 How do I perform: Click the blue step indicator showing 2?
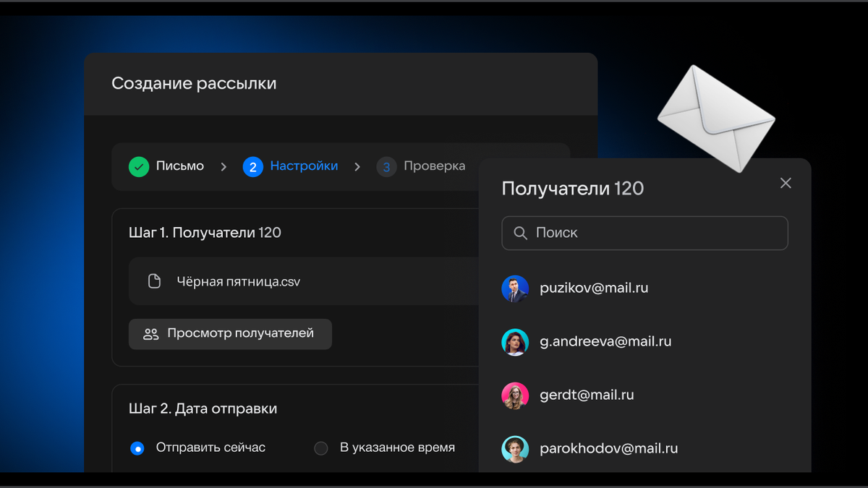[252, 166]
